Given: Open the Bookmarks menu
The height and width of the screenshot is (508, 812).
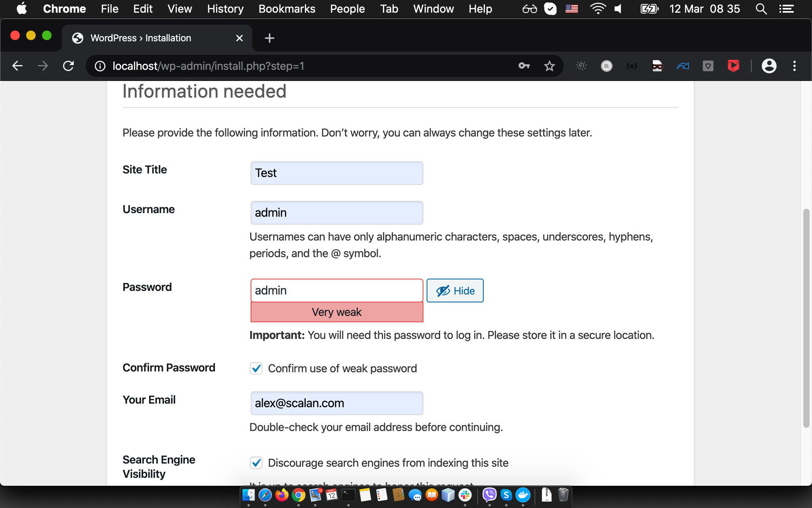Looking at the screenshot, I should [287, 9].
